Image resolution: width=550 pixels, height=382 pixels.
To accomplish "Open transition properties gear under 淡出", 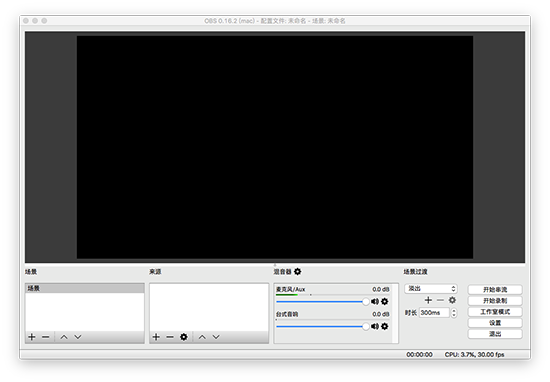I will (x=452, y=300).
